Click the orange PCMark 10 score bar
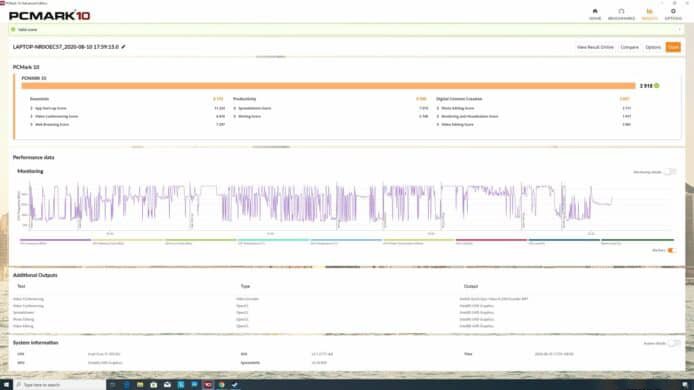 click(x=328, y=86)
